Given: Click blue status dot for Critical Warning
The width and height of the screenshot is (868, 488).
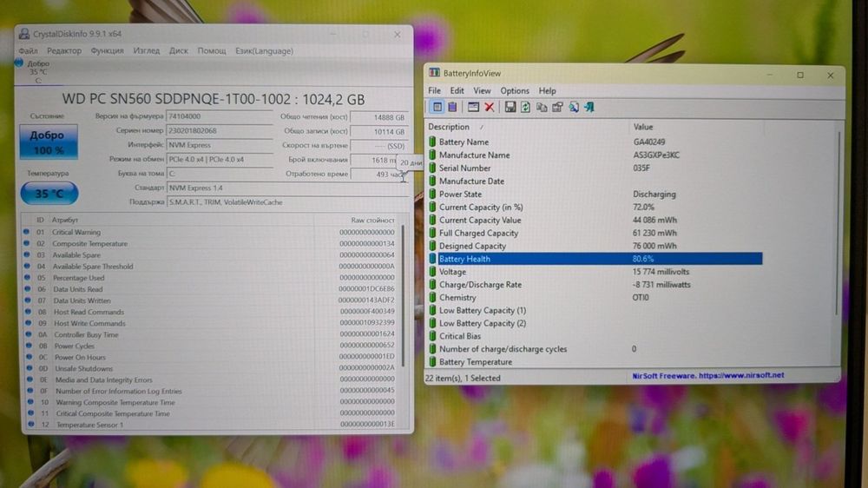Looking at the screenshot, I should [26, 232].
